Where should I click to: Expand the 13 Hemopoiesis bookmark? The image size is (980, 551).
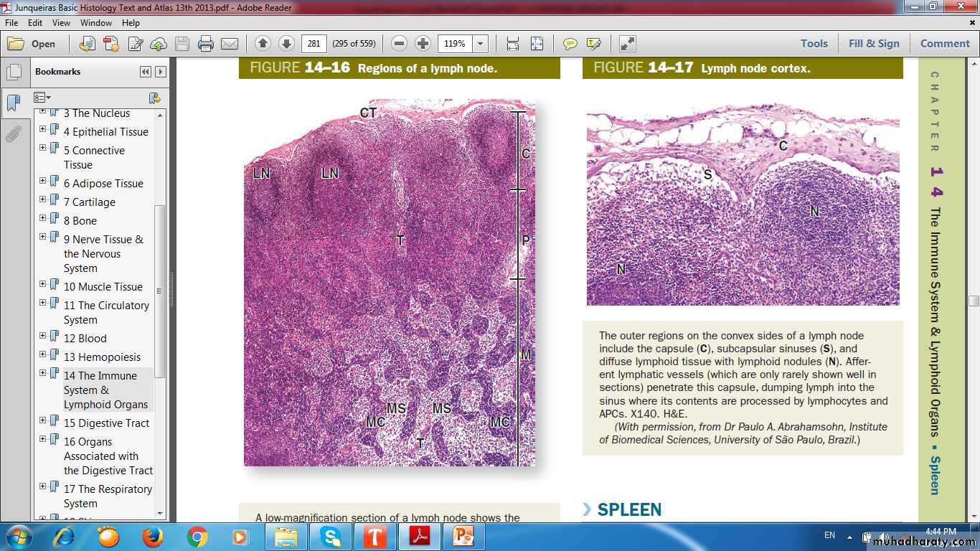[42, 354]
